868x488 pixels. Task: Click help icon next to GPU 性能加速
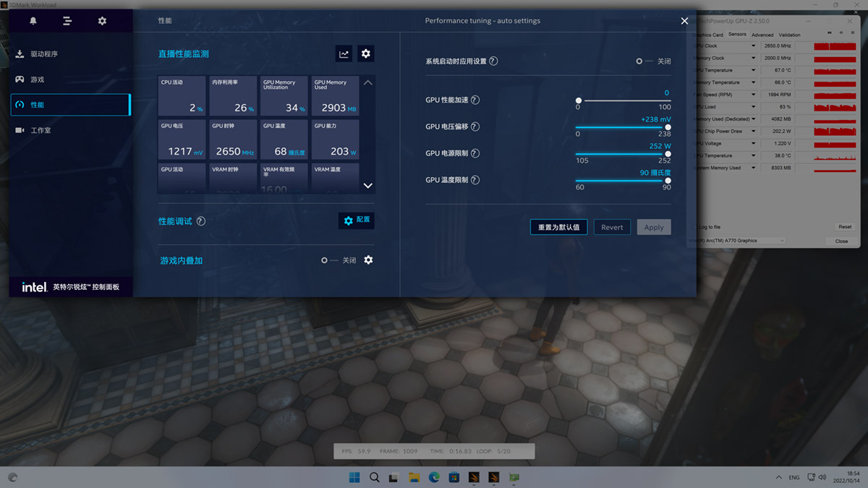click(x=475, y=100)
